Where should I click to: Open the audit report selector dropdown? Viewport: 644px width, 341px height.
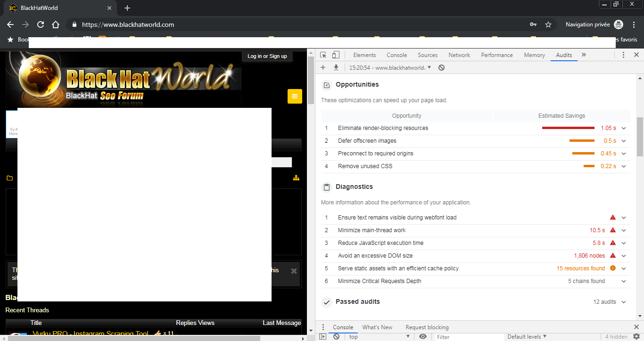point(390,68)
